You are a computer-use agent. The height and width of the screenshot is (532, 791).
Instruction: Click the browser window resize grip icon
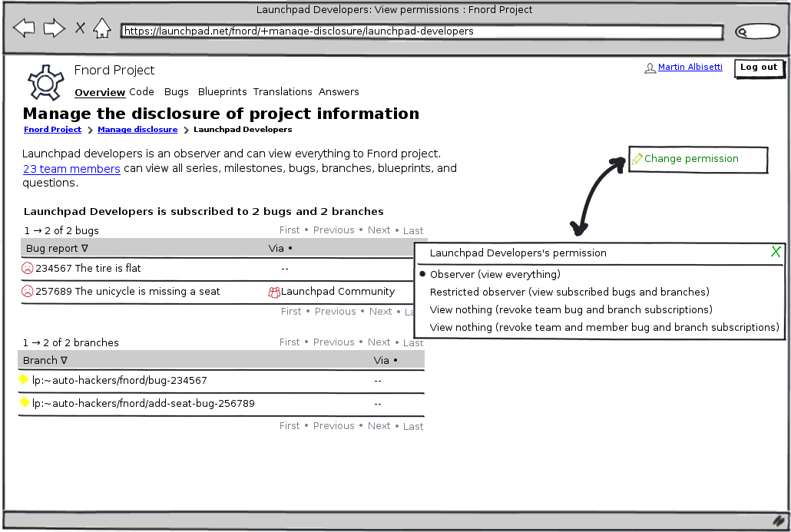point(779,521)
